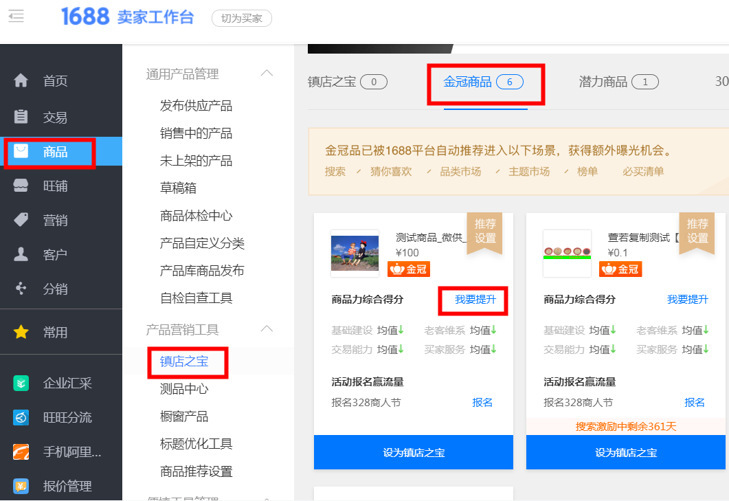
Task: Click the tag icon beside 营销
Action: (x=21, y=219)
